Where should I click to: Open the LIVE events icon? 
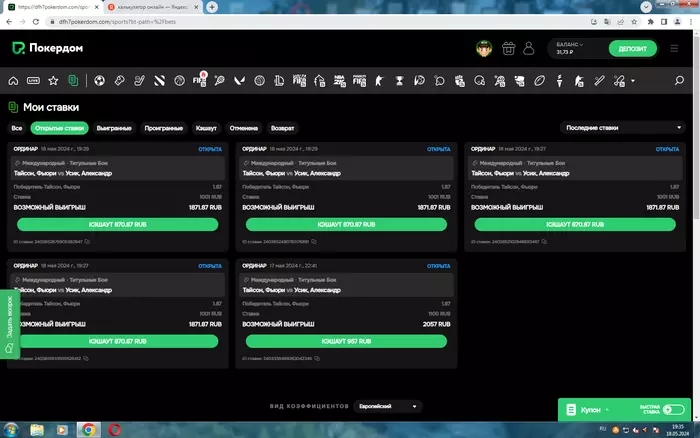coord(33,81)
